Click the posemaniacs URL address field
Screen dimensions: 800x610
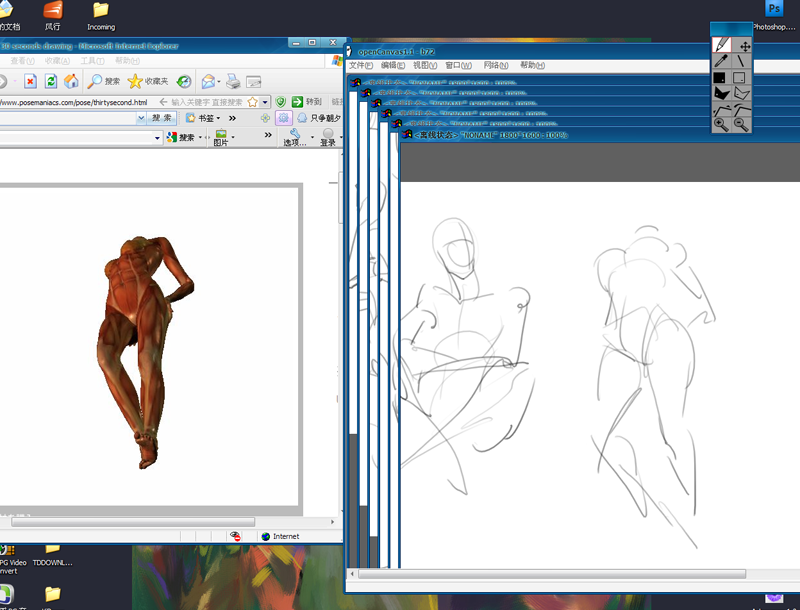(74, 102)
